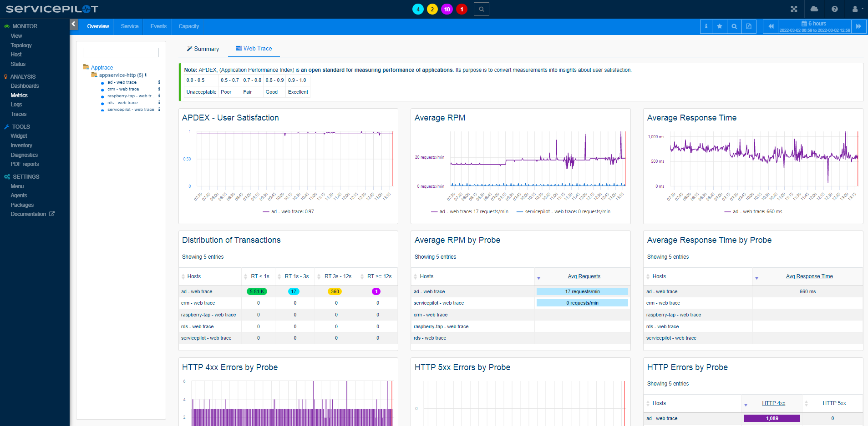
Task: Open the user account dropdown
Action: 857,9
